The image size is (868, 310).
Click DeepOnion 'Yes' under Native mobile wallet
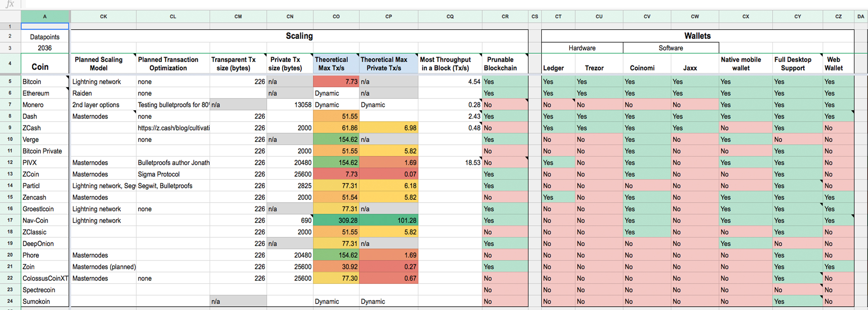745,244
